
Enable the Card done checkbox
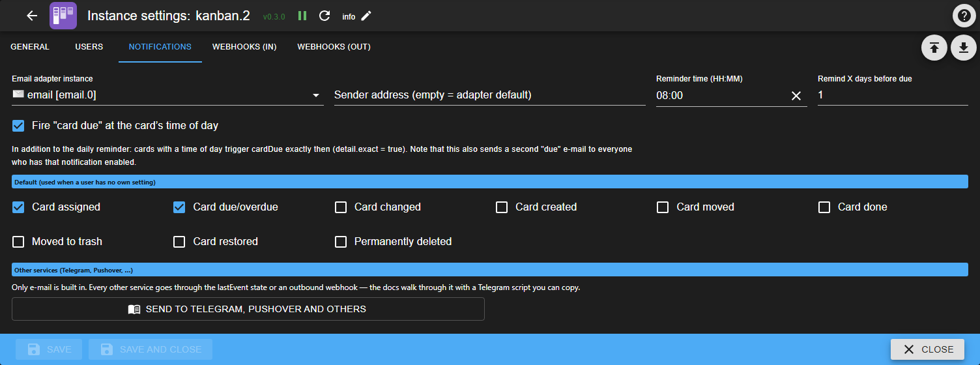[x=824, y=207]
